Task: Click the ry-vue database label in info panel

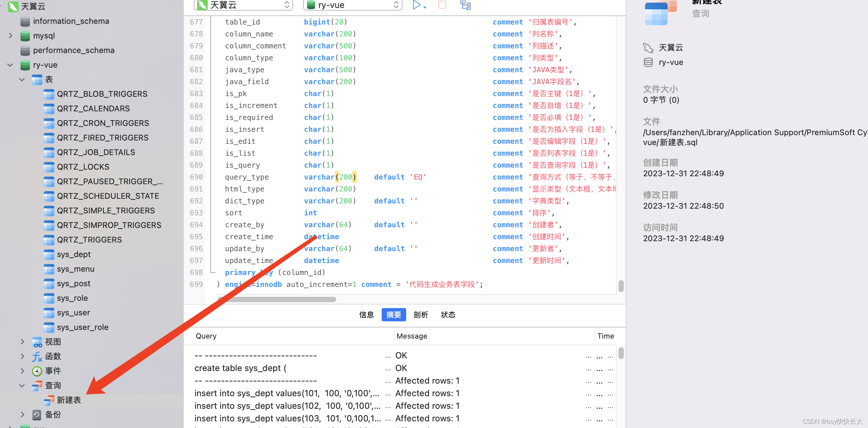Action: 671,62
